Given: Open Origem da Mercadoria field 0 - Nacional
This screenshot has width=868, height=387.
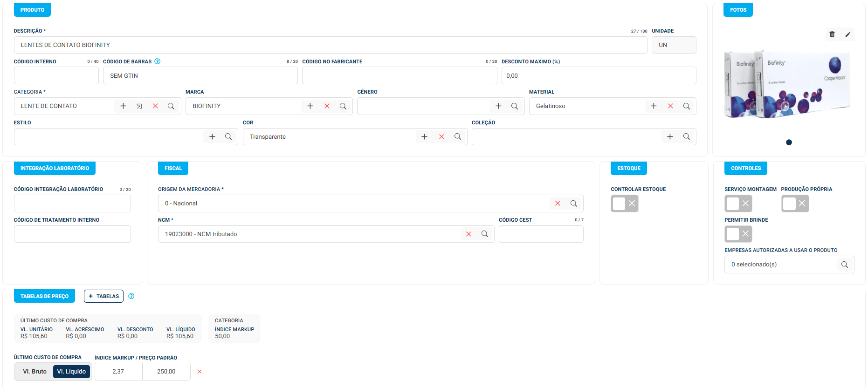Looking at the screenshot, I should (371, 204).
